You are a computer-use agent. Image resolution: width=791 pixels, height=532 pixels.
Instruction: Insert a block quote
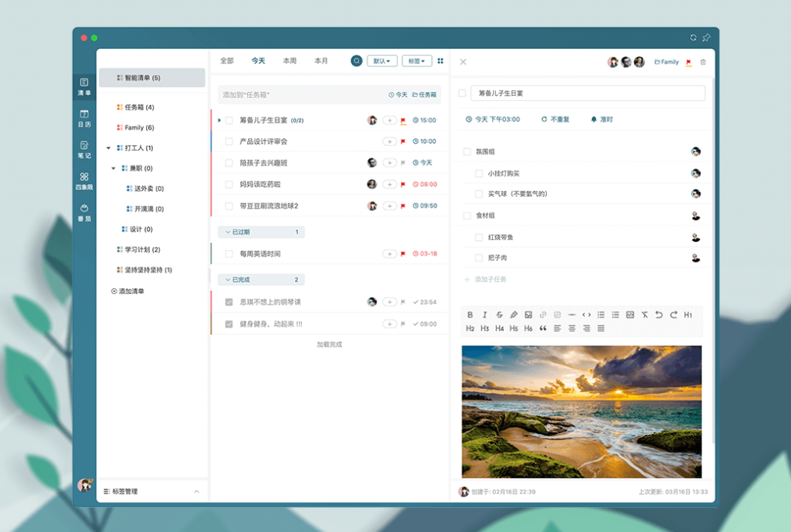point(543,328)
